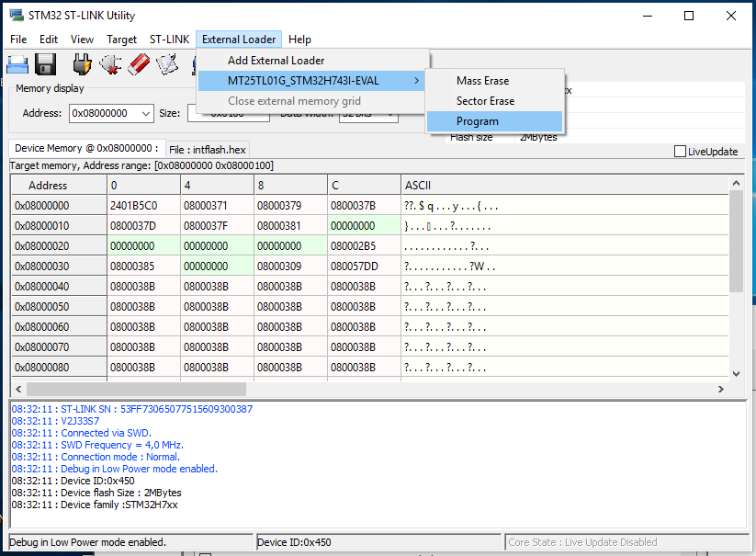756x556 pixels.
Task: Click the column header labeled 8
Action: [x=290, y=185]
